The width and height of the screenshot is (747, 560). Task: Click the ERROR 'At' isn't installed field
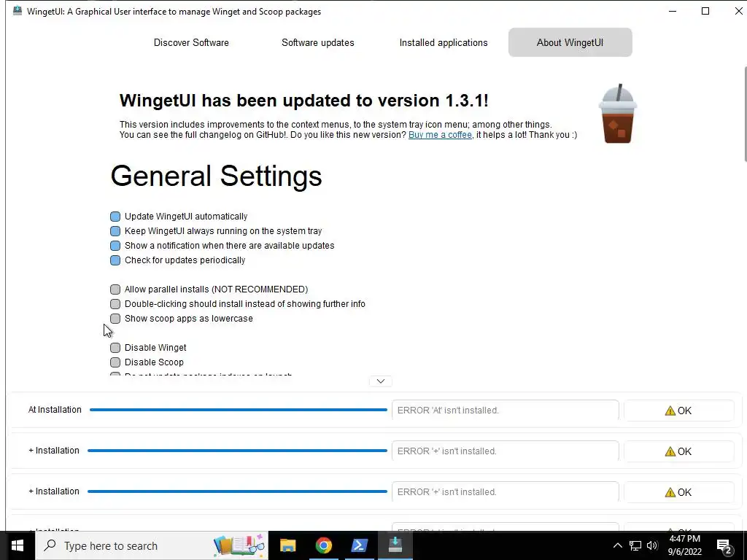(506, 410)
